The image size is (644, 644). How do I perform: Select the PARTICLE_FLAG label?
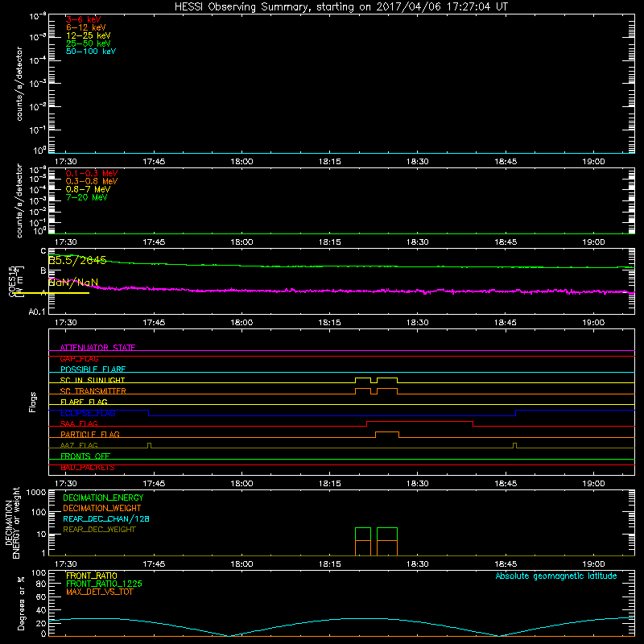pyautogui.click(x=90, y=435)
